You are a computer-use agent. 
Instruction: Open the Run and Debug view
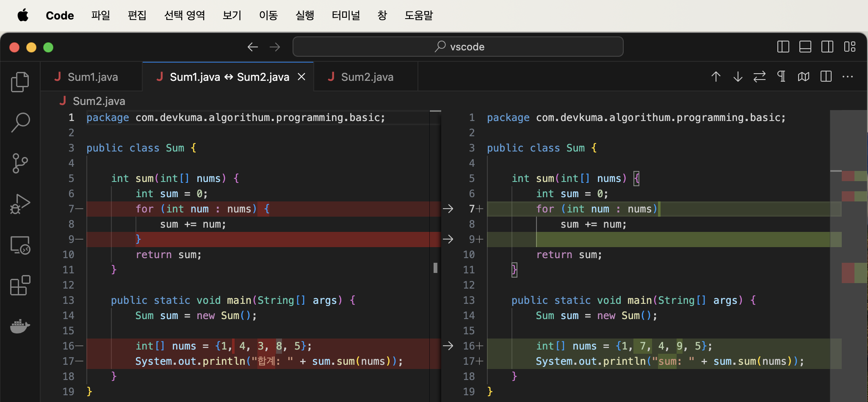pos(20,204)
